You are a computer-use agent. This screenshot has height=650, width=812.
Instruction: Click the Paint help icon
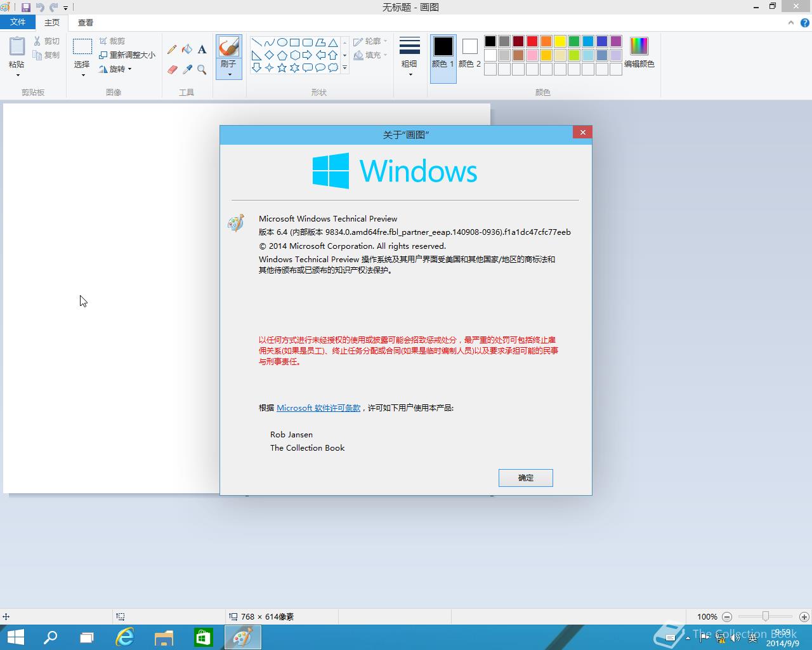pyautogui.click(x=805, y=22)
